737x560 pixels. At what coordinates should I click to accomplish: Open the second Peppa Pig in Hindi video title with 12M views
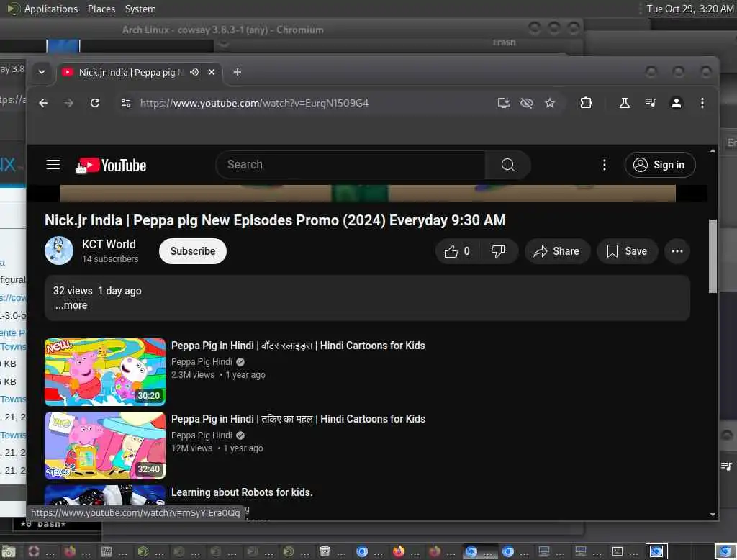[x=298, y=419]
